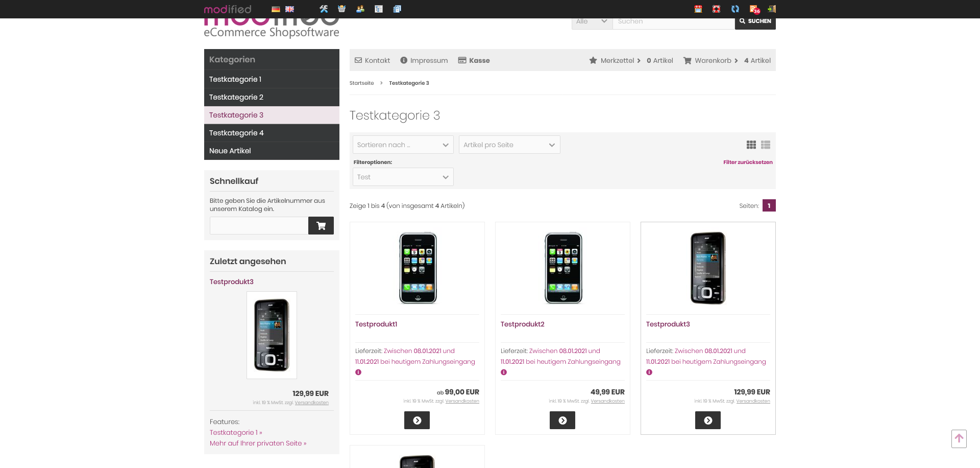Open Neue Artikel in Kategorien menu
The image size is (980, 468).
point(272,151)
